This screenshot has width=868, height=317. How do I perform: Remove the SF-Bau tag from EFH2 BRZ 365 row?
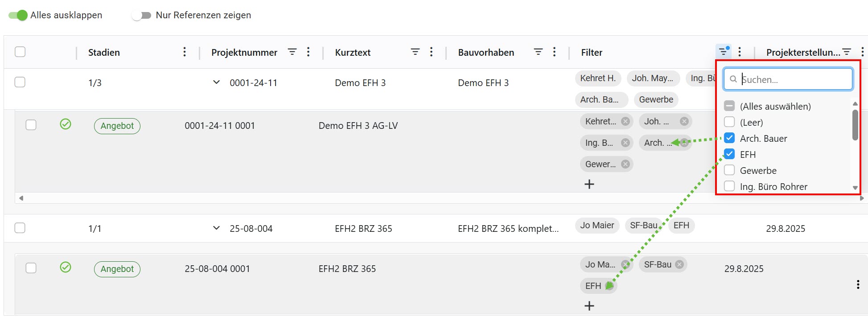[x=679, y=264]
